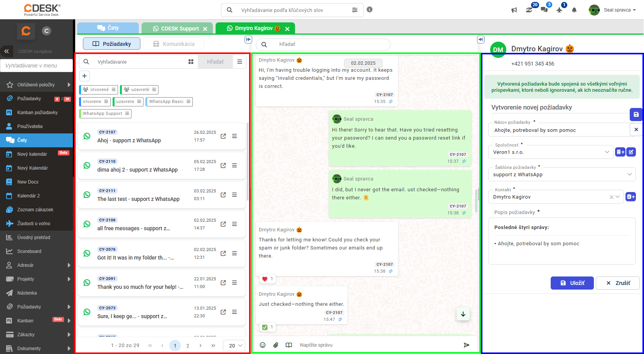644x354 pixels.
Task: Toggle the group uzavreté filter chip
Action: click(139, 89)
